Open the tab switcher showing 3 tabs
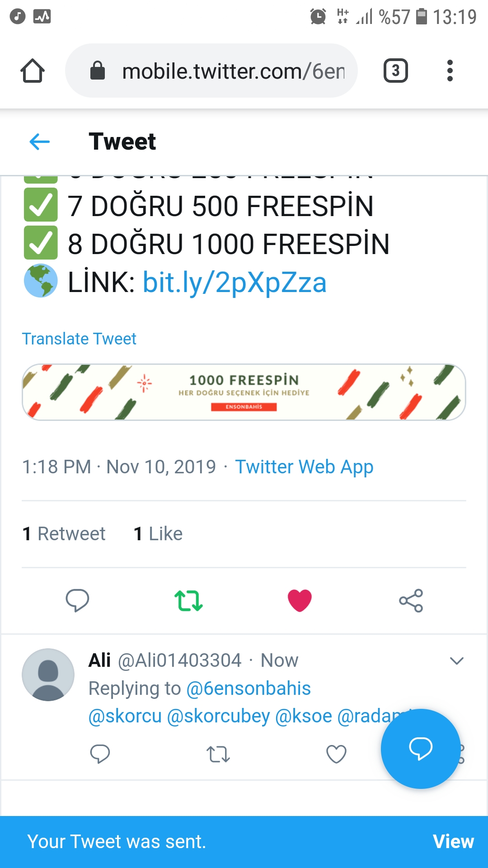 point(396,71)
